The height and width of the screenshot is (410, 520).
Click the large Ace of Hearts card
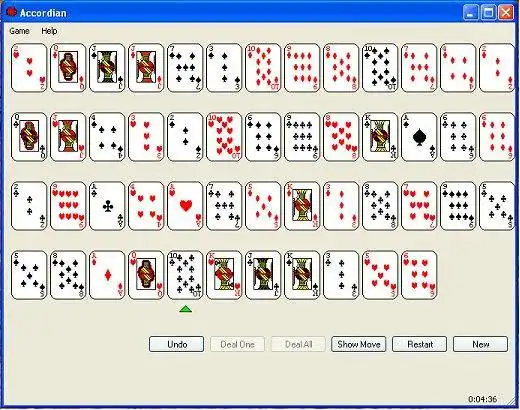pos(185,206)
